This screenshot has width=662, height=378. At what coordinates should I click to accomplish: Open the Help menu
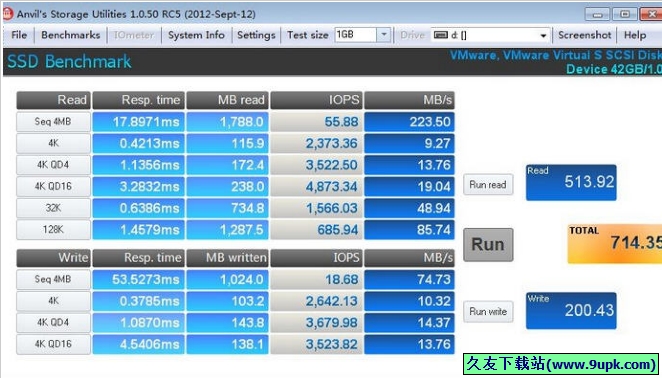pyautogui.click(x=635, y=35)
